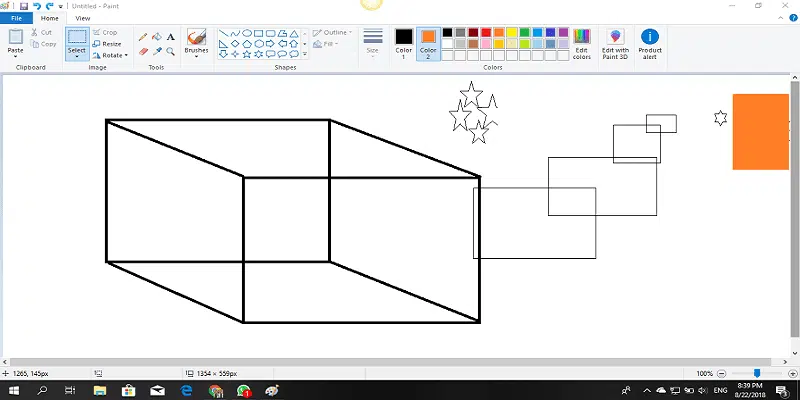The image size is (800, 400).
Task: Expand the Brushes dropdown
Action: click(x=196, y=56)
